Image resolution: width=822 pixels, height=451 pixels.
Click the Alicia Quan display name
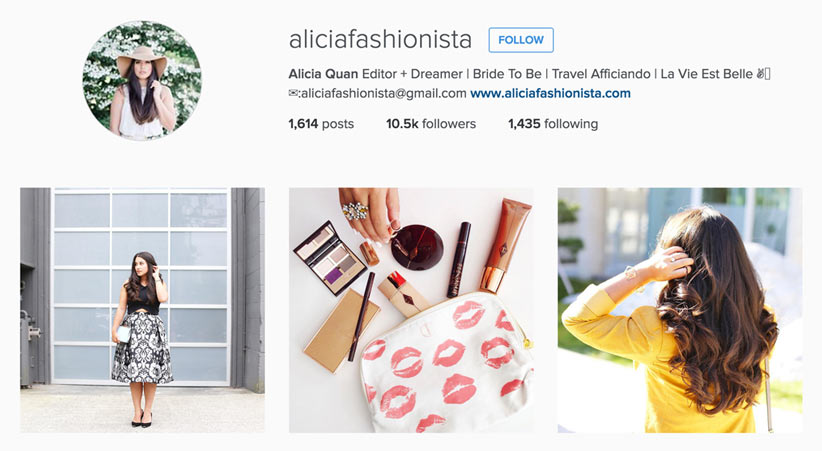pyautogui.click(x=323, y=74)
